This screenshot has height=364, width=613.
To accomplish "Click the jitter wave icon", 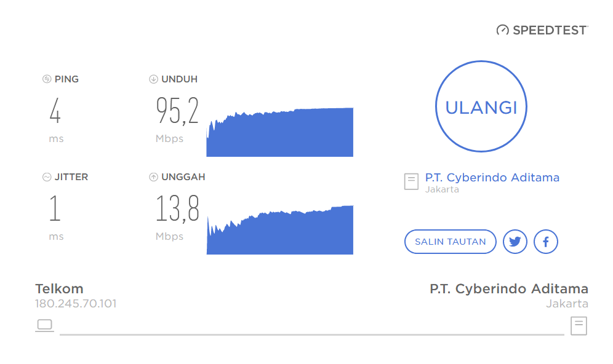I will pos(47,177).
